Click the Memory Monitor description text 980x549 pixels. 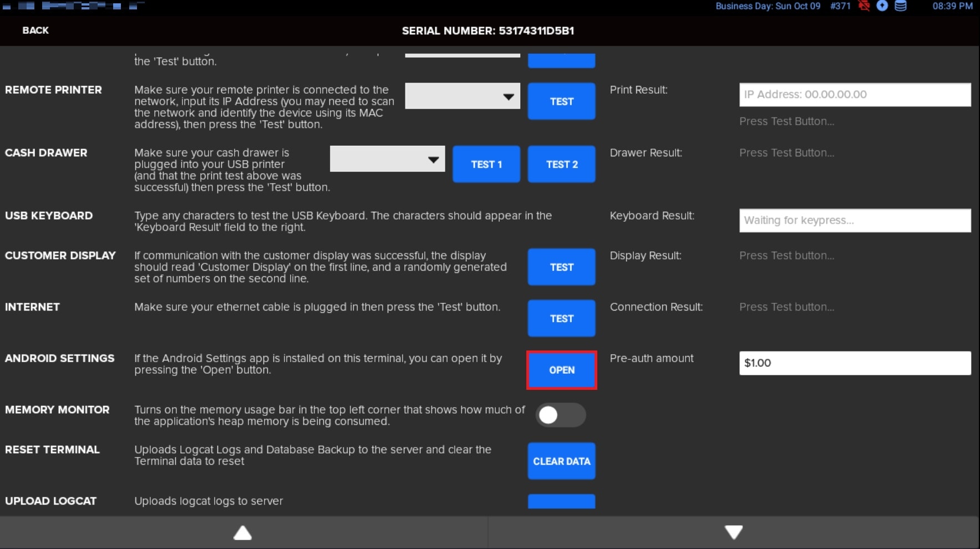click(x=329, y=415)
